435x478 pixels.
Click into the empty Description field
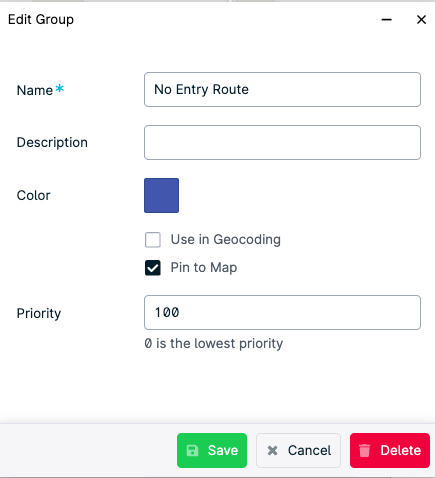[282, 142]
